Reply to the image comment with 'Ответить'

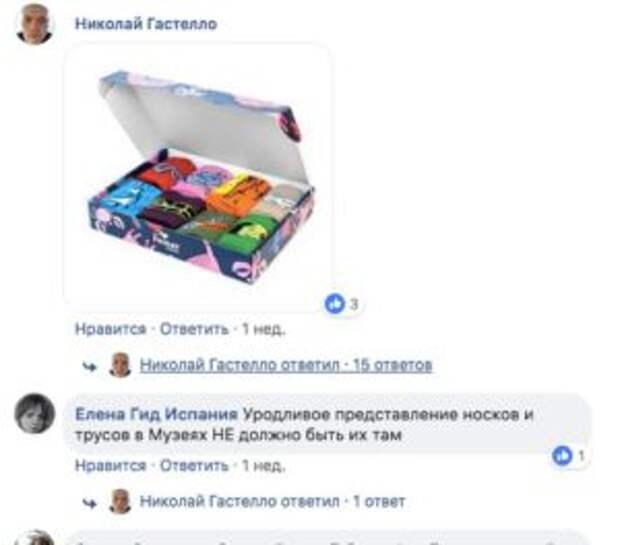(x=194, y=329)
